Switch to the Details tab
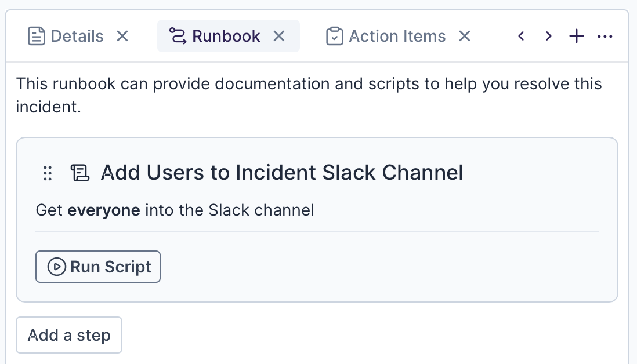The height and width of the screenshot is (364, 637). click(77, 37)
